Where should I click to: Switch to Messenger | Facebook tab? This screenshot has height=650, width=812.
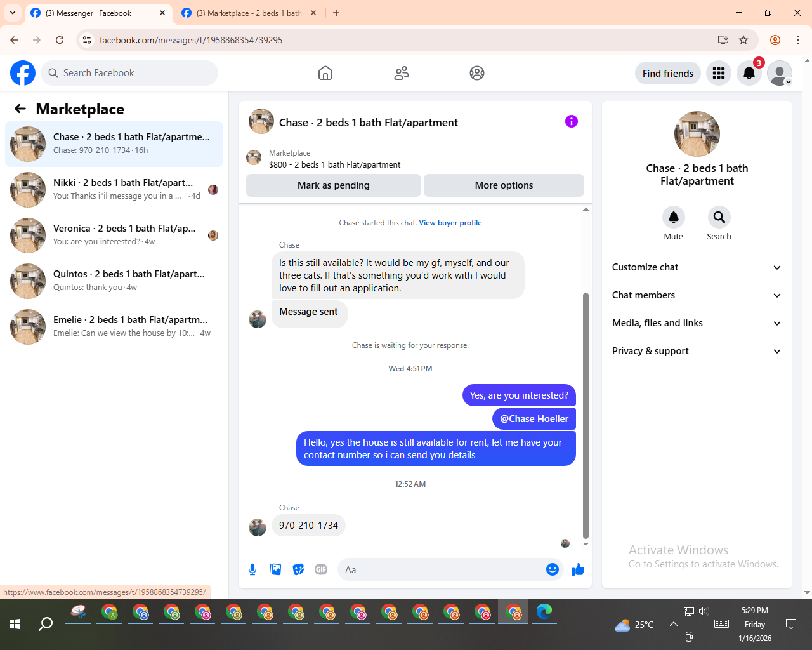[99, 13]
